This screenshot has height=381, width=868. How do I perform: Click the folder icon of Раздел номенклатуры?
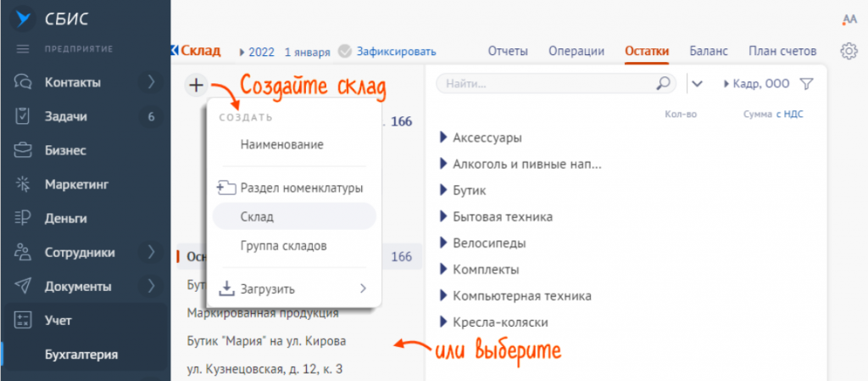pos(227,188)
